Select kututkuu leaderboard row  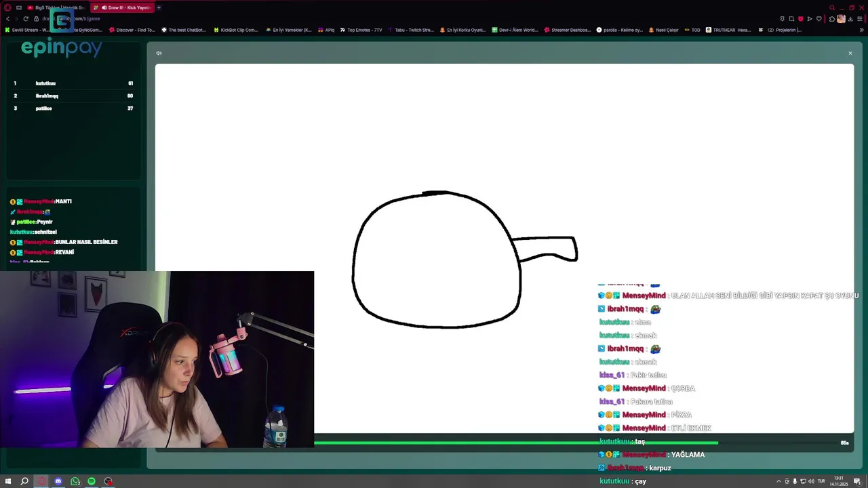click(73, 83)
